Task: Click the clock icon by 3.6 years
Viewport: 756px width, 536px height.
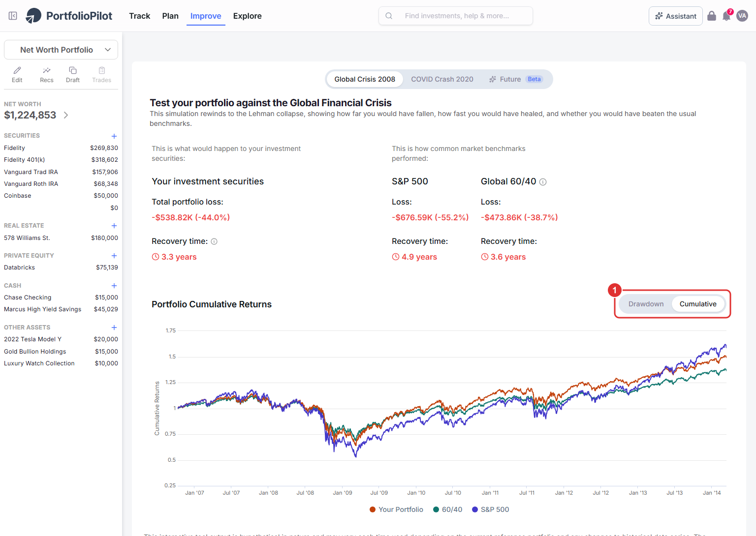Action: point(485,257)
